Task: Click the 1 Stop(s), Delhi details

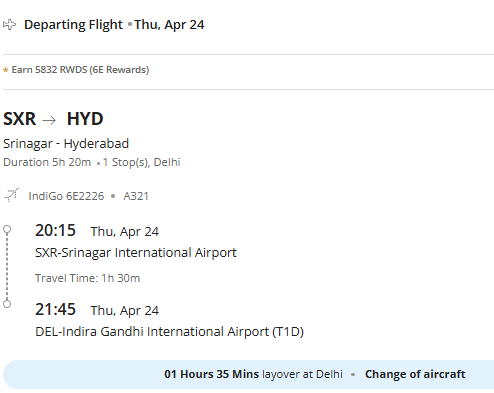Action: click(x=142, y=162)
